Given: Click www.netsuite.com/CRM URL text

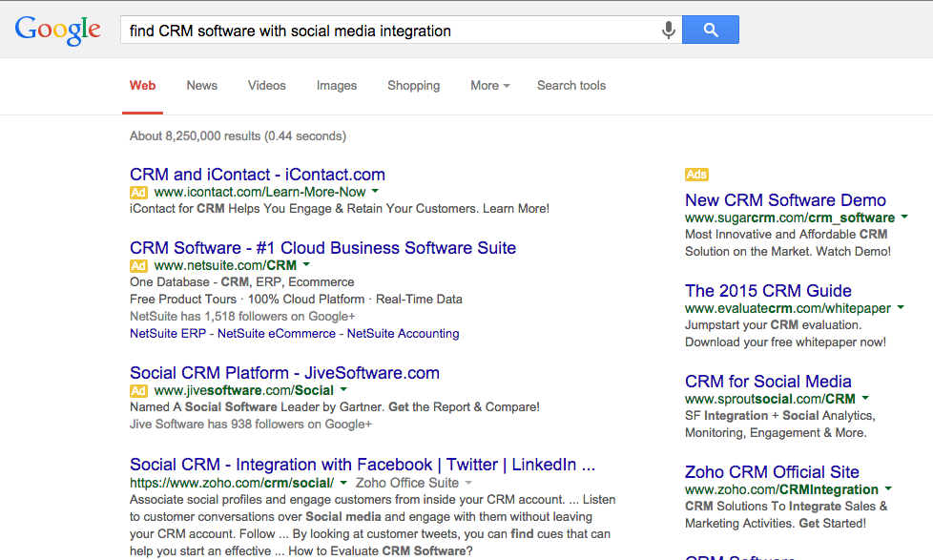Looking at the screenshot, I should 225,265.
